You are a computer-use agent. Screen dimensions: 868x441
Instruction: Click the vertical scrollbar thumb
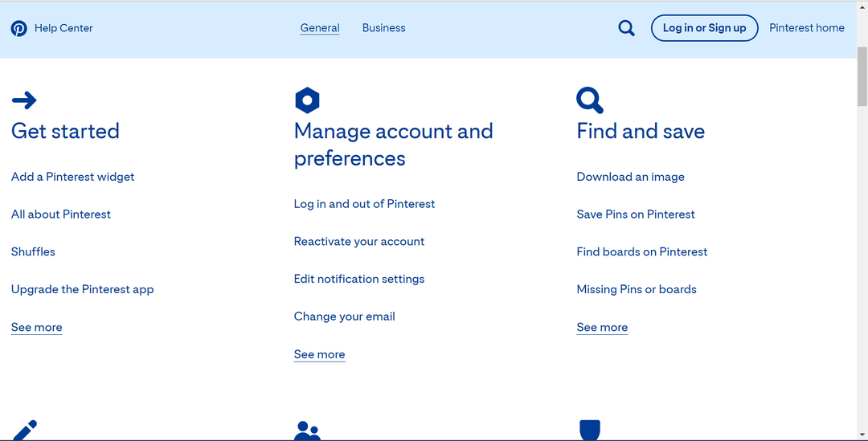tap(862, 76)
